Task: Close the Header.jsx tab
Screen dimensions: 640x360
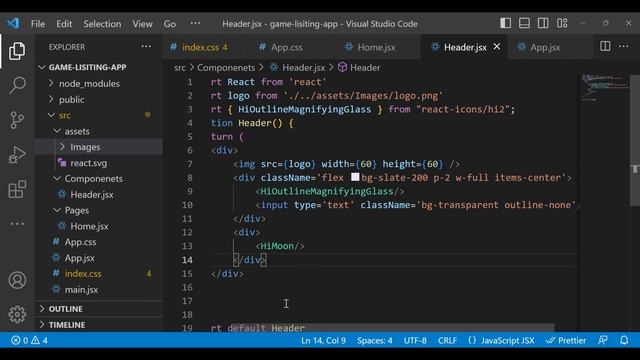Action: point(497,47)
